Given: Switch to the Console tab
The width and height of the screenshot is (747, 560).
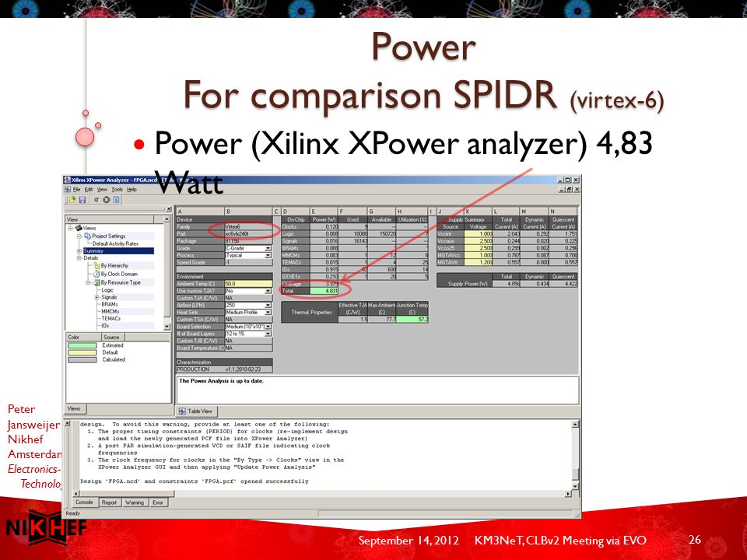Looking at the screenshot, I should click(84, 502).
